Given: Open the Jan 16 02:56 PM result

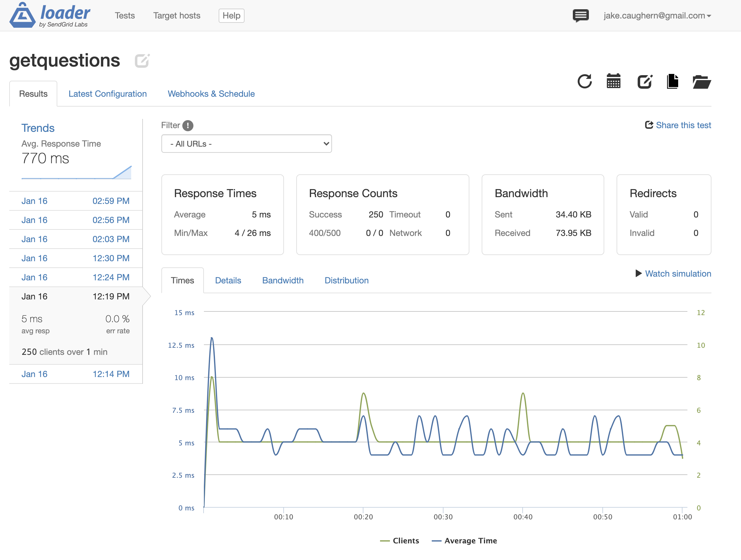Looking at the screenshot, I should coord(76,220).
